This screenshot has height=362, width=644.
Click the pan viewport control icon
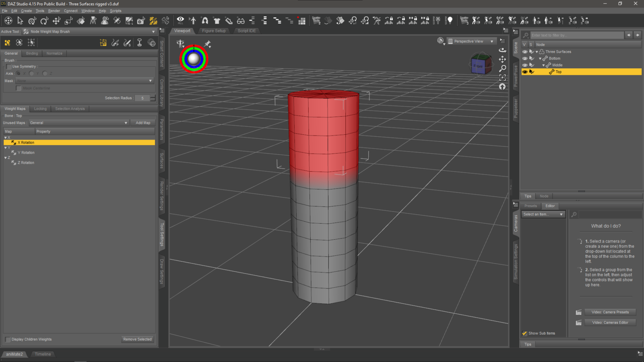tap(503, 59)
